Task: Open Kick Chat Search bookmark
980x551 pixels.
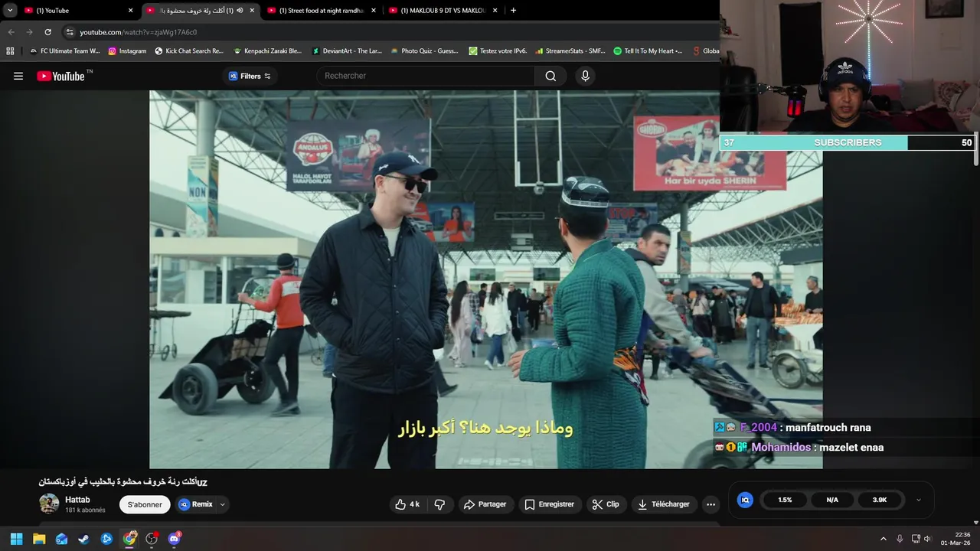Action: coord(188,51)
